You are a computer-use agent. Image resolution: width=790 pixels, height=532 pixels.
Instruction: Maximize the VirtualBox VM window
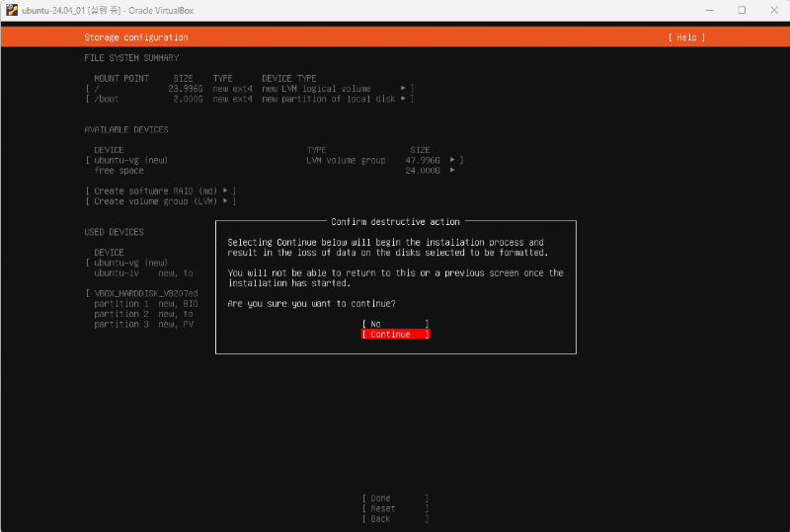coord(742,10)
